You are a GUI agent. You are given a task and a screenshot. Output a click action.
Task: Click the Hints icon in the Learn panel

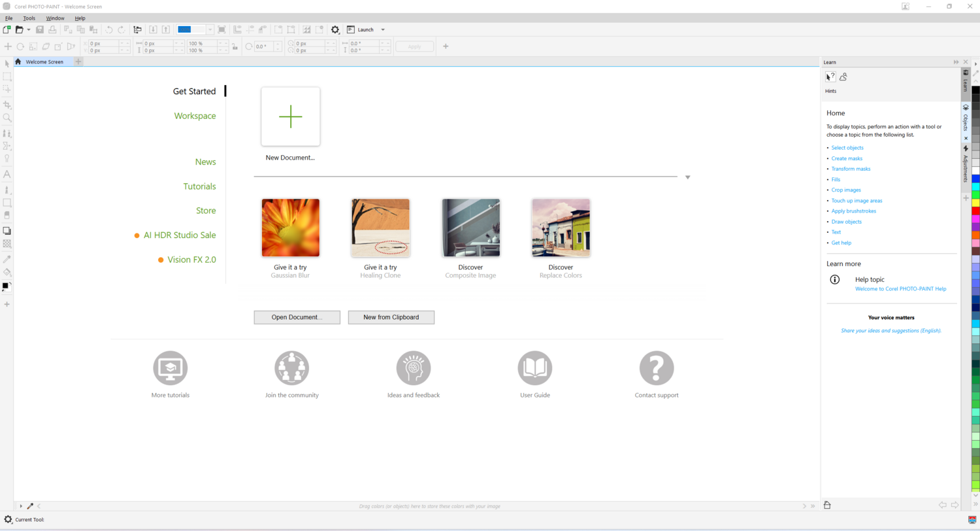830,77
